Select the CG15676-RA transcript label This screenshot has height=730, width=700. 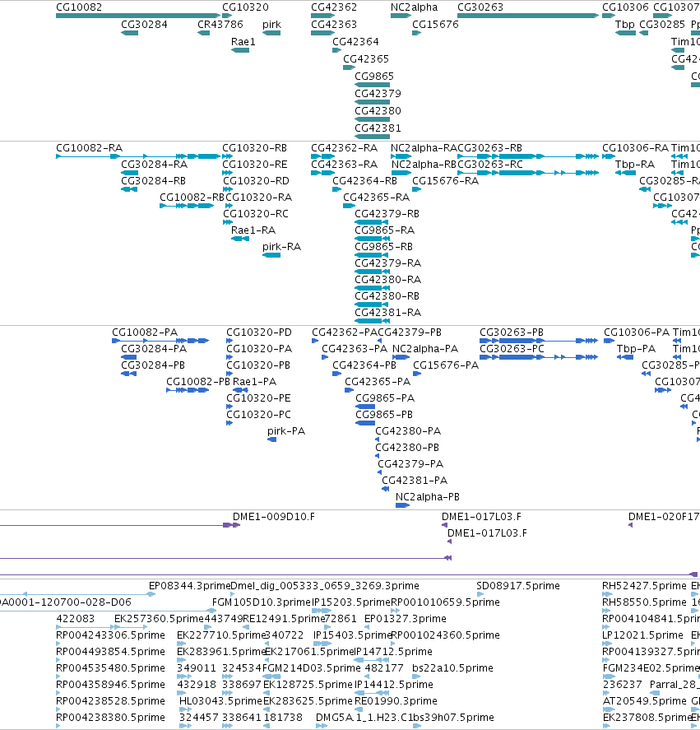445,181
